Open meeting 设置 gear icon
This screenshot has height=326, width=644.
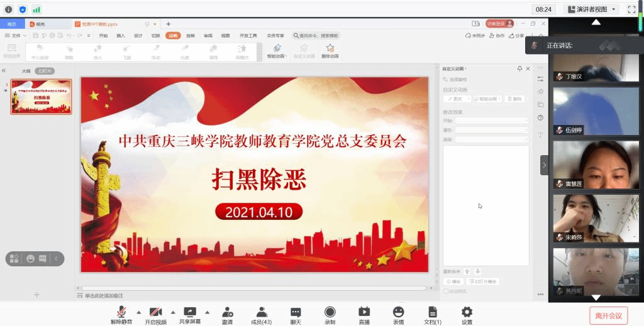click(x=467, y=312)
